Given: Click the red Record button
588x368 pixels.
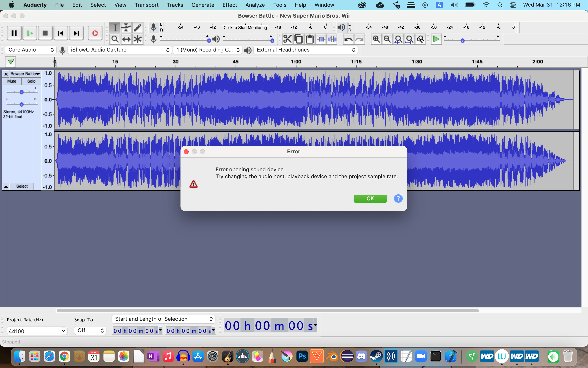Looking at the screenshot, I should coord(95,33).
